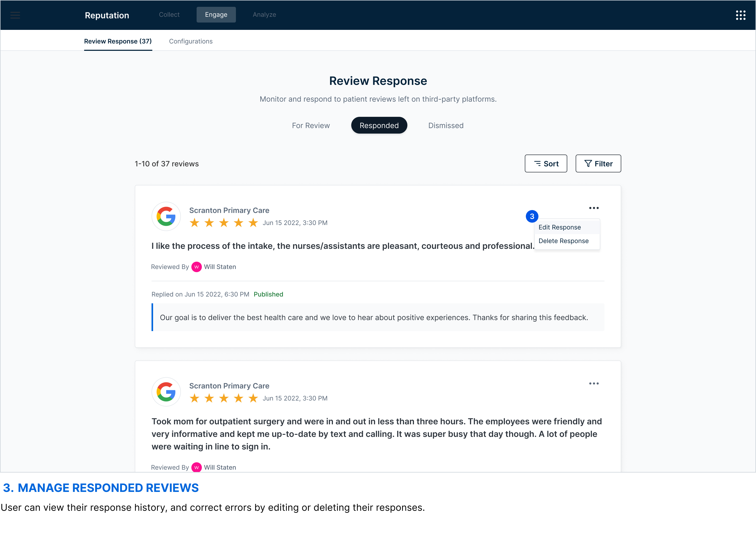
Task: Switch to For Review filter
Action: 311,125
